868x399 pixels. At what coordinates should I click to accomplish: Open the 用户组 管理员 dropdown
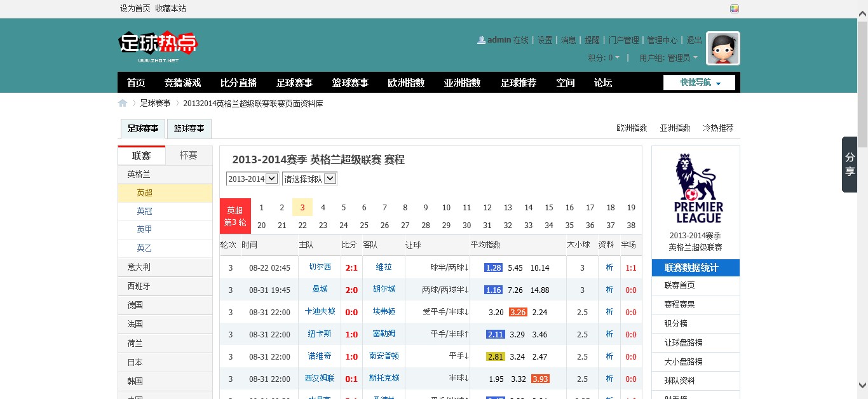[x=668, y=58]
